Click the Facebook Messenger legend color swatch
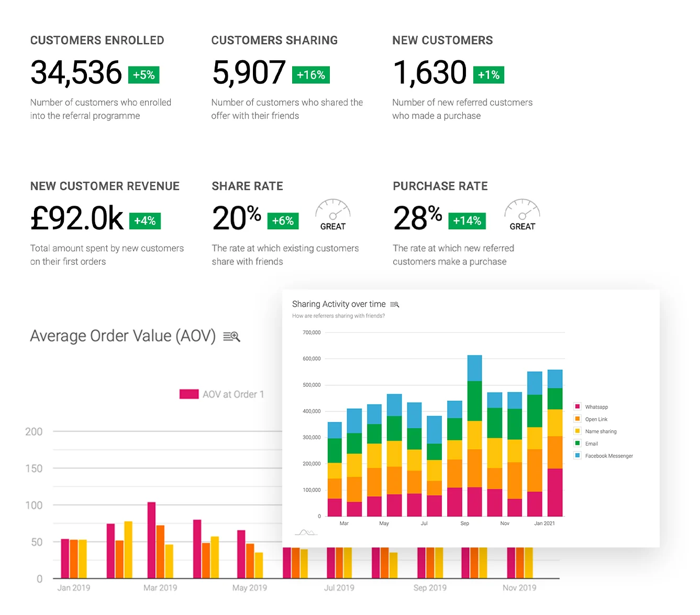Image resolution: width=700 pixels, height=615 pixels. (x=577, y=456)
